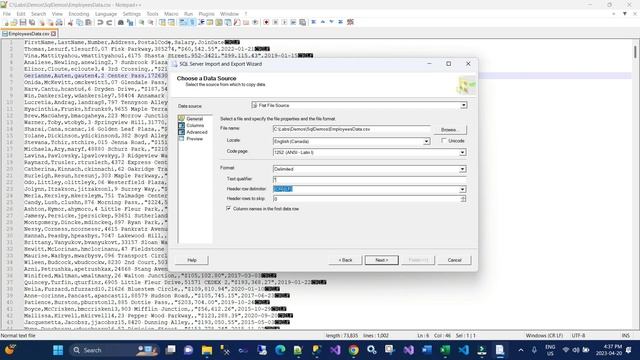
Task: Click the taskbar clock showing 4:37 PM
Action: (x=609, y=350)
